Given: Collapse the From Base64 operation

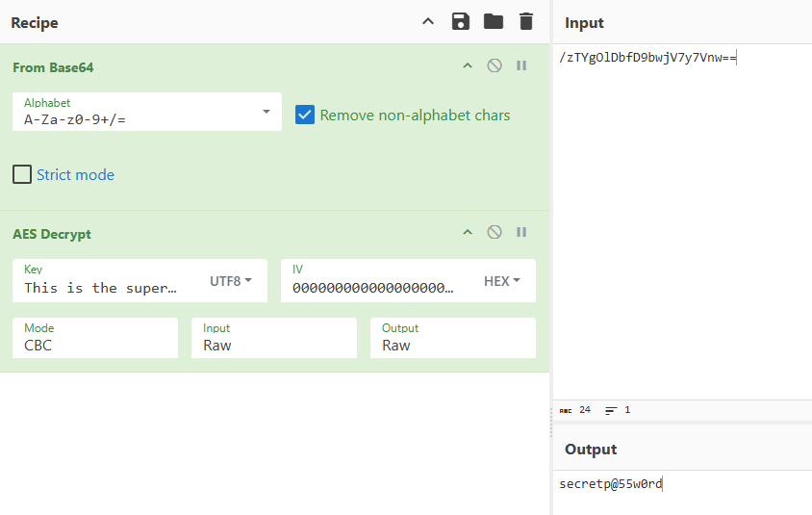Looking at the screenshot, I should [x=468, y=65].
